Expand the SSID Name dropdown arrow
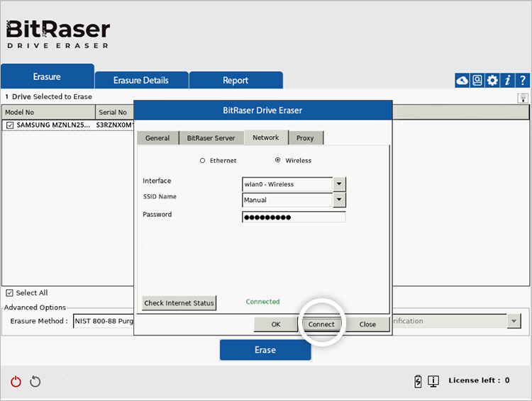The width and height of the screenshot is (532, 401). 339,200
